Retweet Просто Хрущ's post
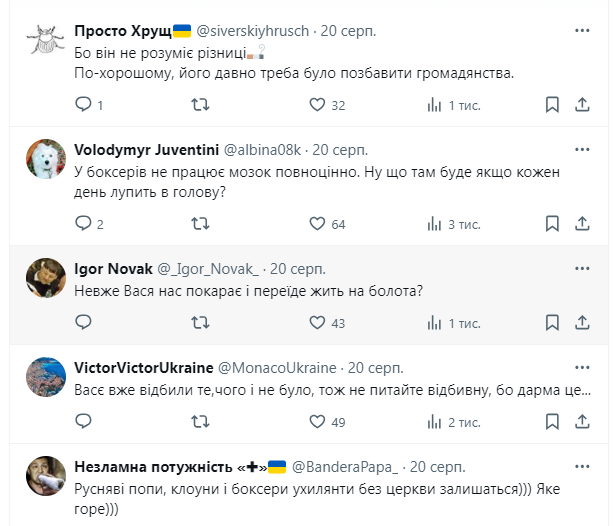Screen dimensions: 614x526 (x=200, y=104)
